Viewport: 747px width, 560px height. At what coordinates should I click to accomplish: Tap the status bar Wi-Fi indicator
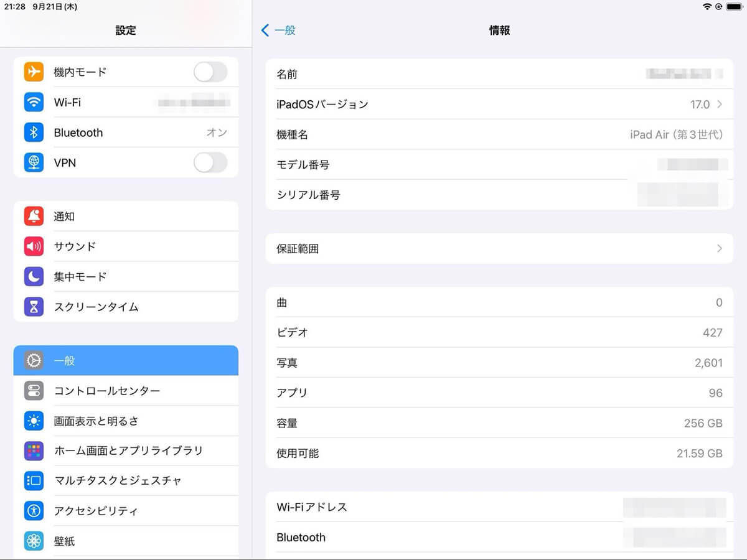click(707, 6)
